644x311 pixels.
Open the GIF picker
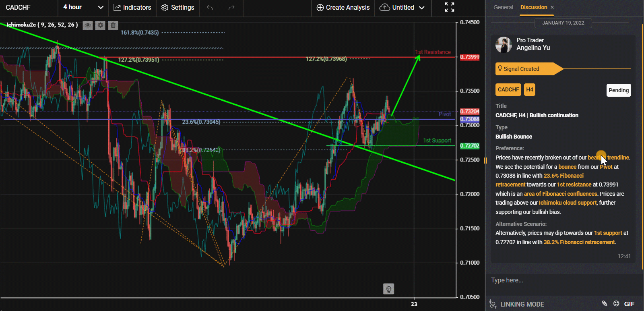(x=629, y=304)
